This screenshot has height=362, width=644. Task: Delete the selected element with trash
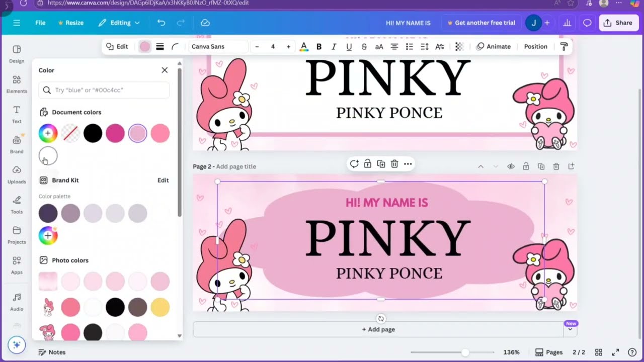(394, 164)
